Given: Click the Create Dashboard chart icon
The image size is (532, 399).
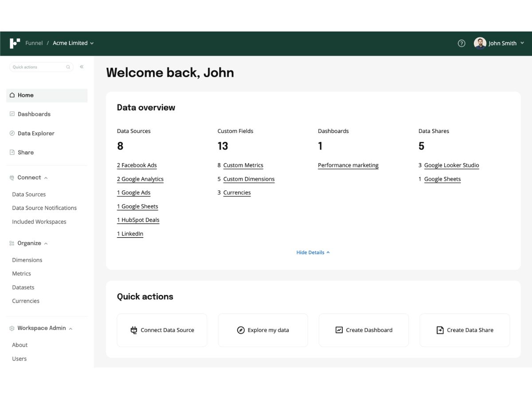Looking at the screenshot, I should click(339, 330).
